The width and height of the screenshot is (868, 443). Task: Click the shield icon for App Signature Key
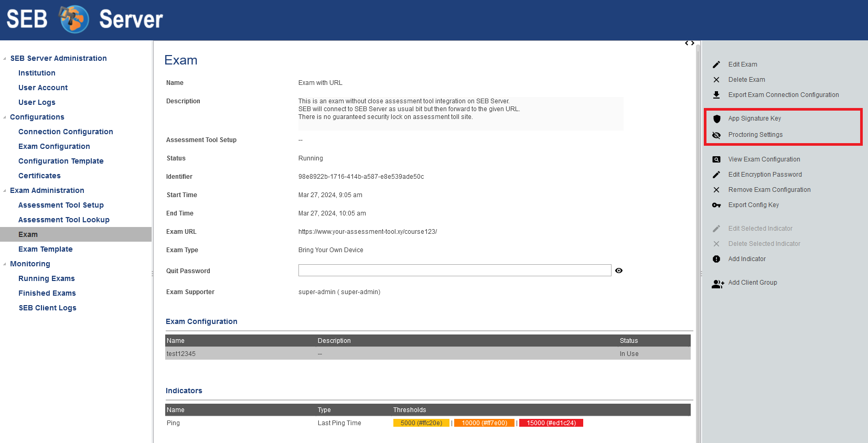[717, 119]
